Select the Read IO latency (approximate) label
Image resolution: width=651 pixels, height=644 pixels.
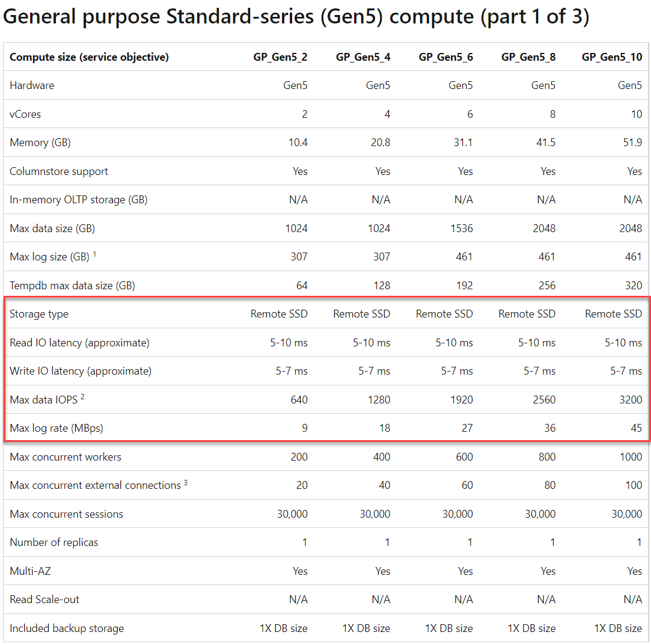80,343
